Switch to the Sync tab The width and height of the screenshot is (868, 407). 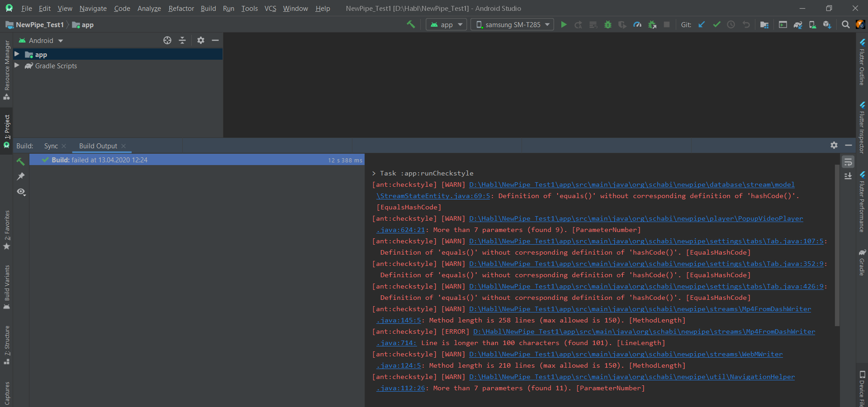coord(51,146)
